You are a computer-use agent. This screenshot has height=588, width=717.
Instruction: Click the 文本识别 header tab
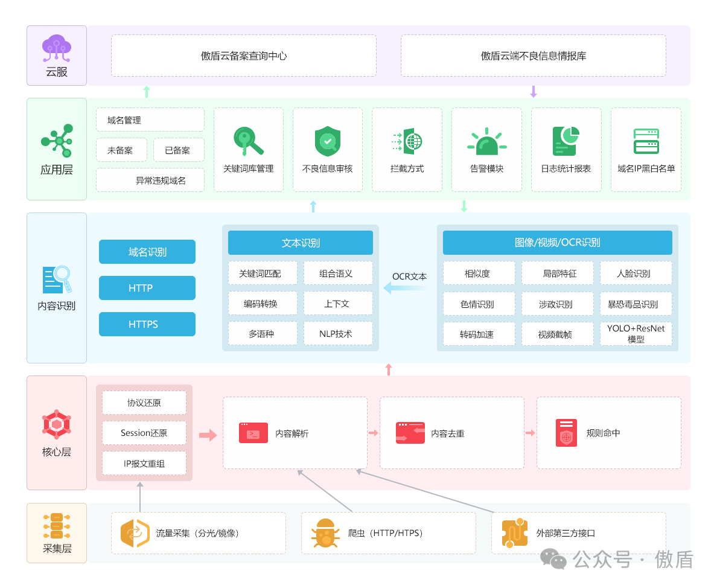pyautogui.click(x=300, y=243)
